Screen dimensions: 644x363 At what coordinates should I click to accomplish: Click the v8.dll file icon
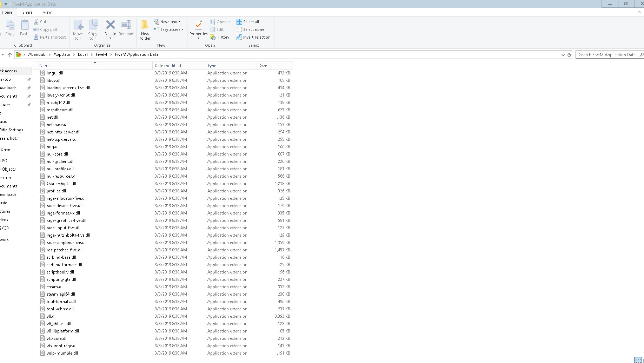point(42,316)
